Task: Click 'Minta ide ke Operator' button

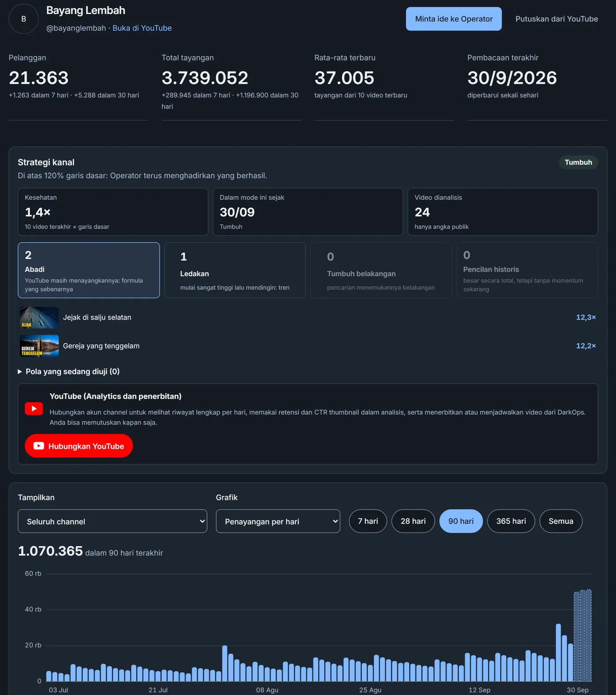Action: 454,19
